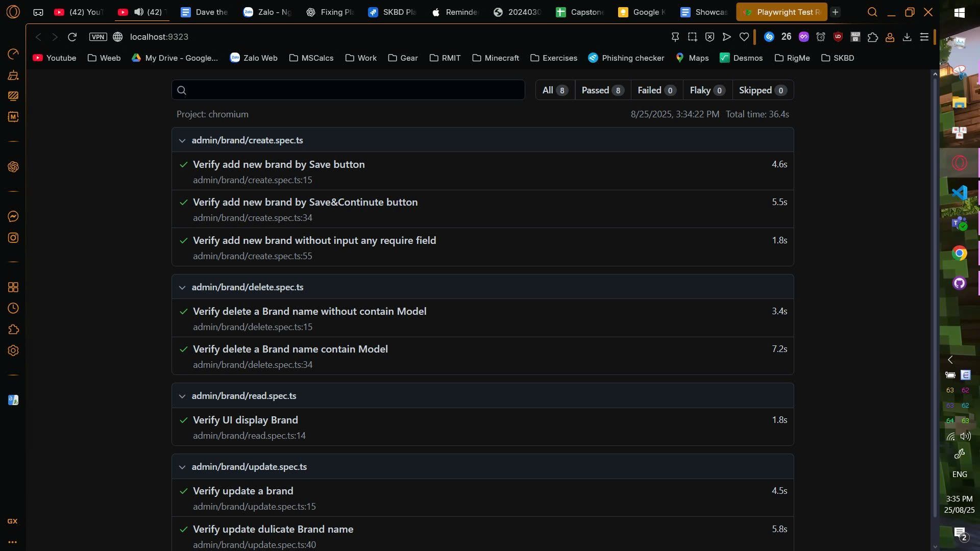
Task: Open 'Verify add new brand by Save button' test
Action: [279, 164]
